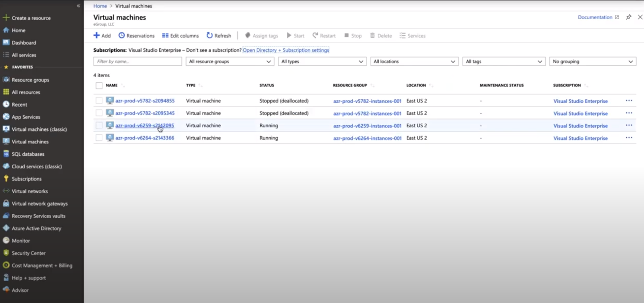Click the App Services globe icon
This screenshot has height=303, width=644.
pos(6,117)
